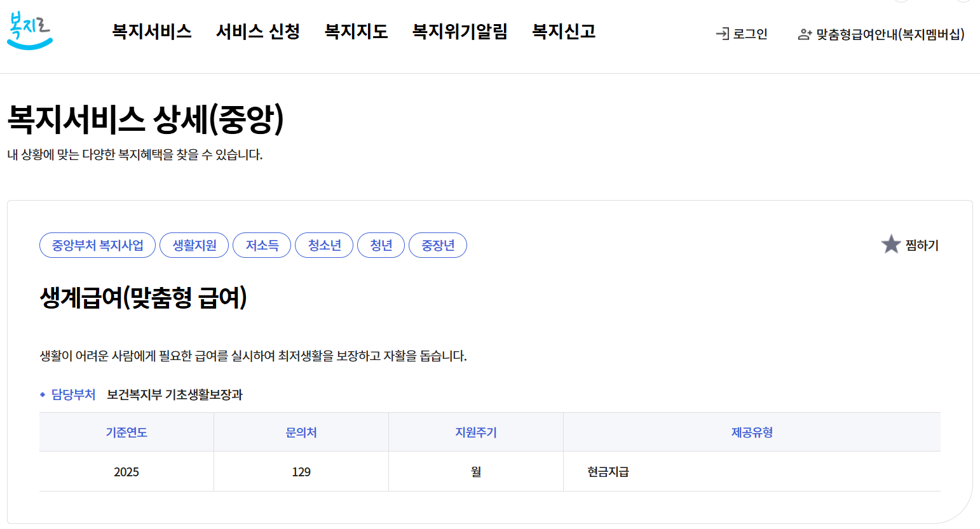
Task: Open 맞춤형급여안내(복지멤버십) link text
Action: pos(890,34)
